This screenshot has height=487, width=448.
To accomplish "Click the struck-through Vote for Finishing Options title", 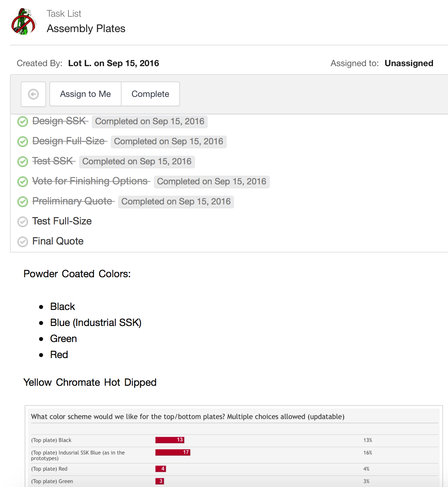I will (x=90, y=181).
